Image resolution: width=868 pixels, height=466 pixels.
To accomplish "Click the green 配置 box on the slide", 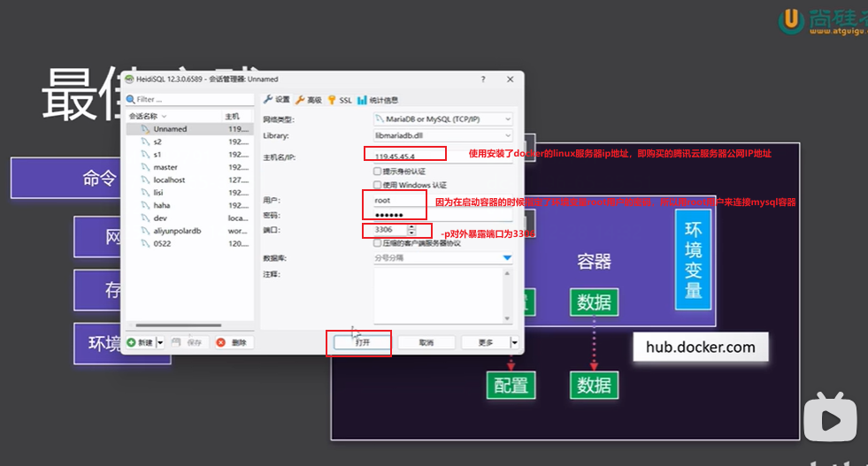I will coord(511,386).
